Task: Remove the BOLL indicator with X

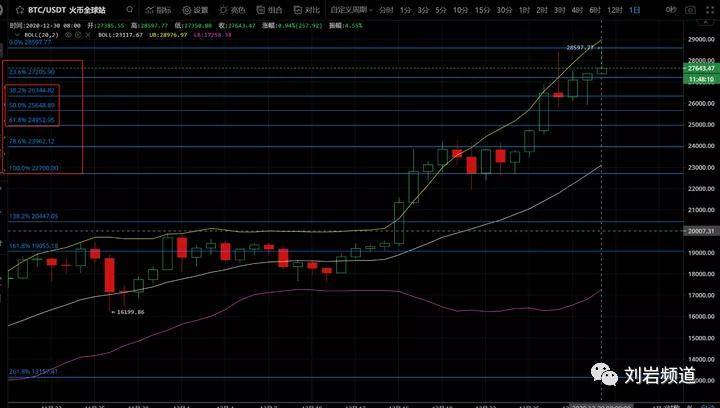Action: [88, 35]
